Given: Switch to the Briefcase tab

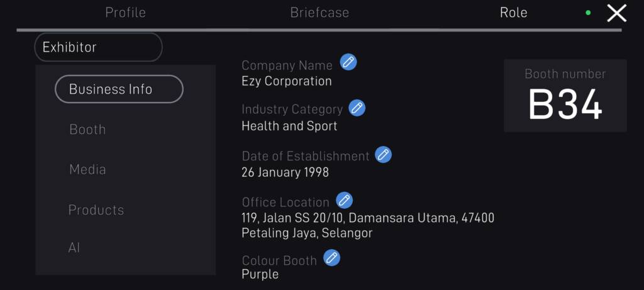Looking at the screenshot, I should pos(319,13).
